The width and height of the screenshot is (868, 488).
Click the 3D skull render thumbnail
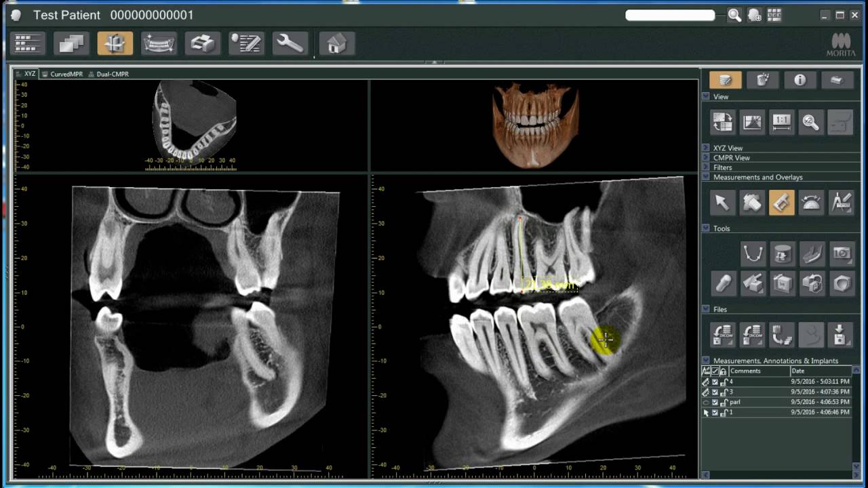click(536, 125)
